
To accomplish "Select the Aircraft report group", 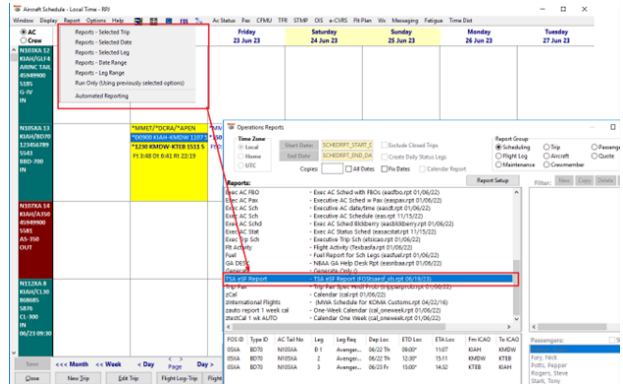I will click(x=546, y=156).
